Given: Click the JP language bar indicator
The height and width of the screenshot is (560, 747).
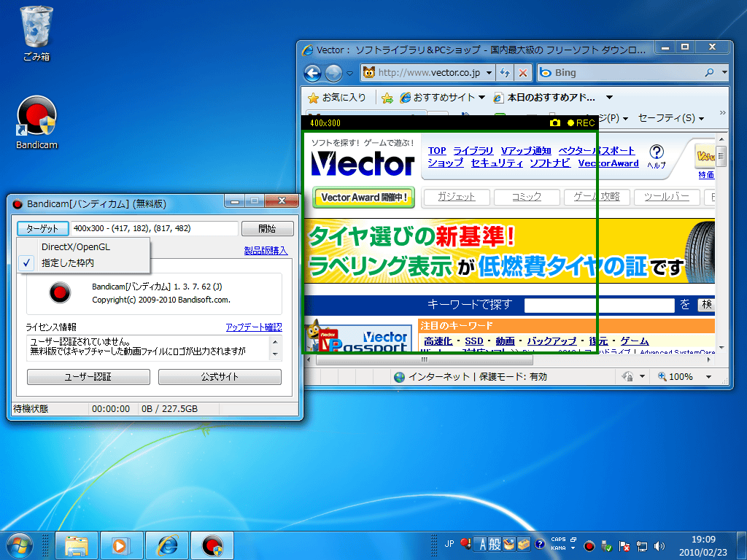Looking at the screenshot, I should click(449, 543).
